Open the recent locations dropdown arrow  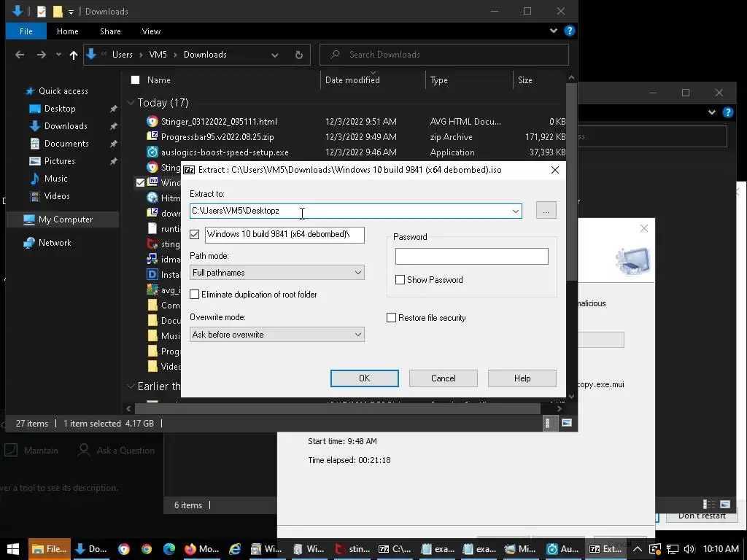pyautogui.click(x=58, y=55)
